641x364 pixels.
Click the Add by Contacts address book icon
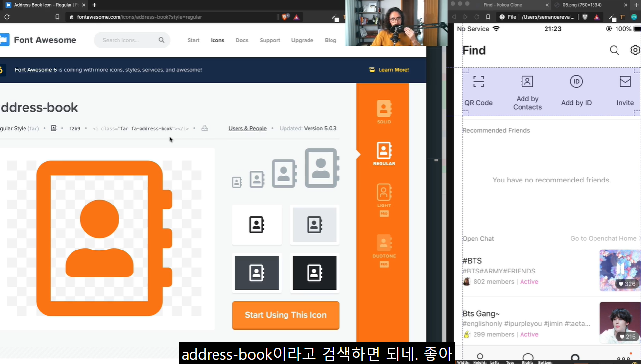[x=527, y=81]
